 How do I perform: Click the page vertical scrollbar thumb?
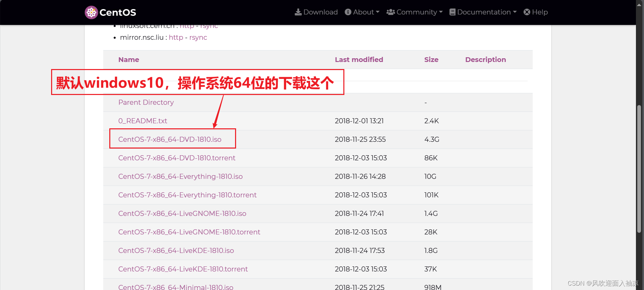(639, 169)
